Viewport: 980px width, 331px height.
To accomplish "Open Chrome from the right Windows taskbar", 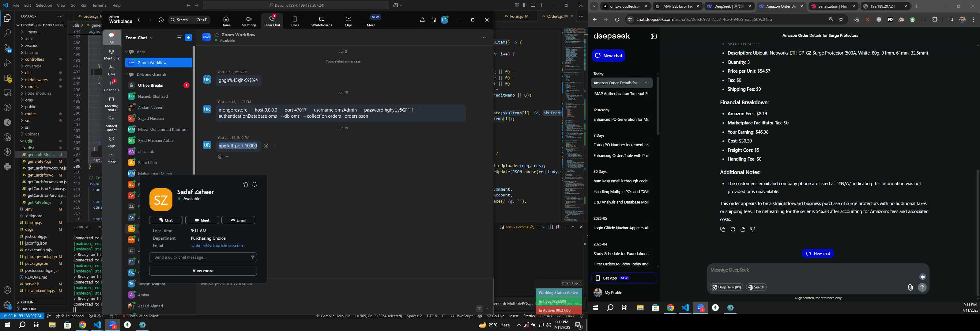I will point(670,308).
